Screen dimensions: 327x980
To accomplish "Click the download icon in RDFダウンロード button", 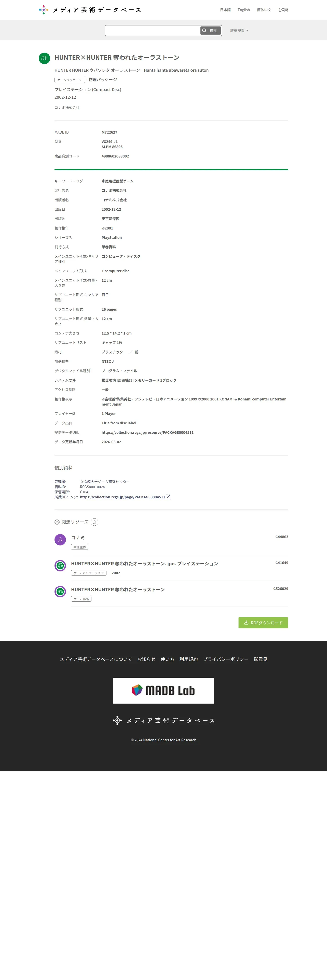I will coord(246,622).
